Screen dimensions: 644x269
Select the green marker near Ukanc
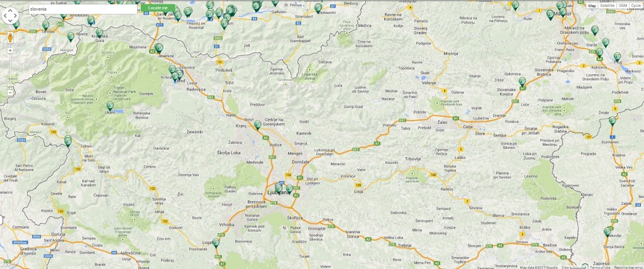point(110,106)
